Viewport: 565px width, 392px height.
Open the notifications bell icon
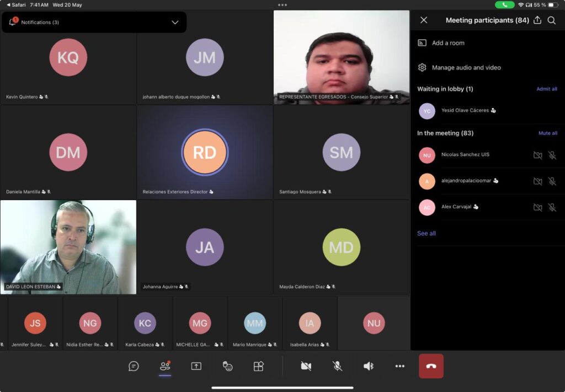pyautogui.click(x=12, y=22)
